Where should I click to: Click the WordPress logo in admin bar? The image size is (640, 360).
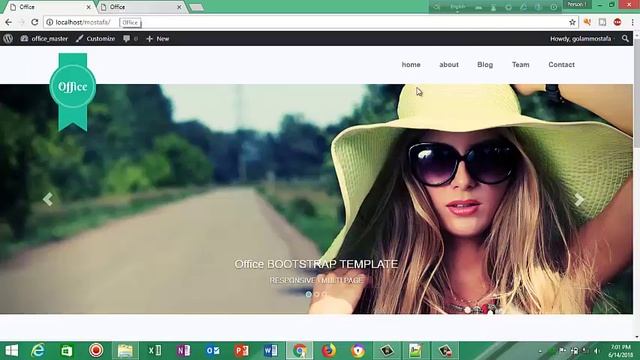8,39
